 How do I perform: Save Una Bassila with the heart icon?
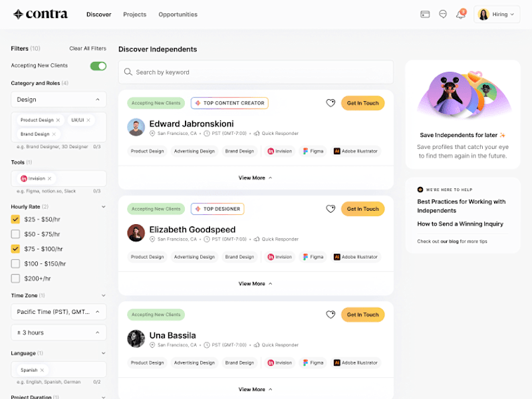(331, 315)
